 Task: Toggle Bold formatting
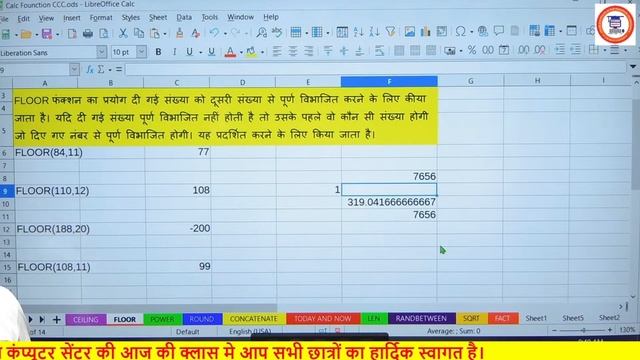158,52
